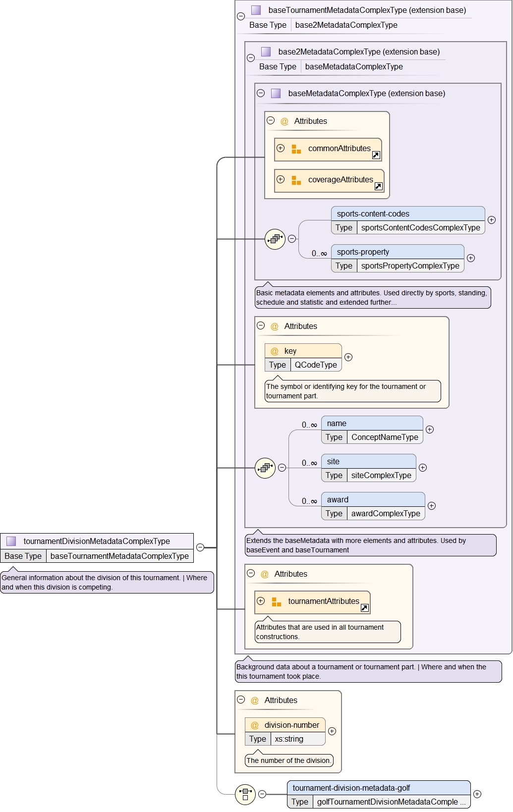Click the golfTournamentDivisionMetadataComple type label

coord(391,802)
